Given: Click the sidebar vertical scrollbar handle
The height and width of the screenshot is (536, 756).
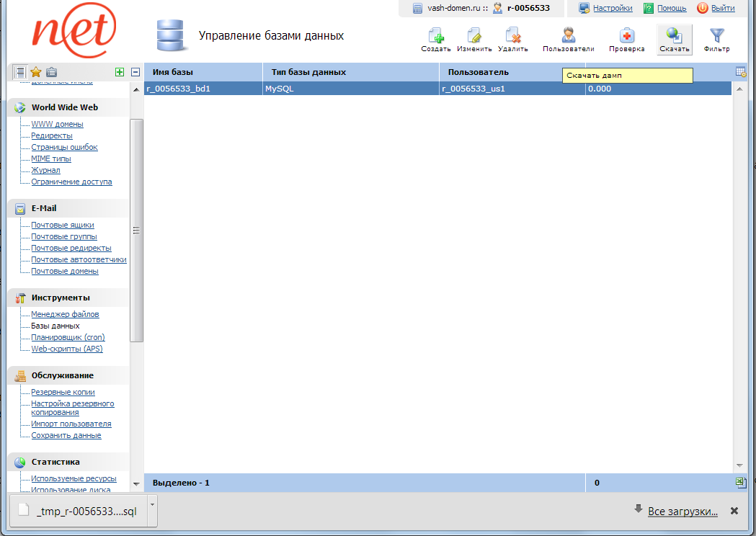Looking at the screenshot, I should point(136,231).
